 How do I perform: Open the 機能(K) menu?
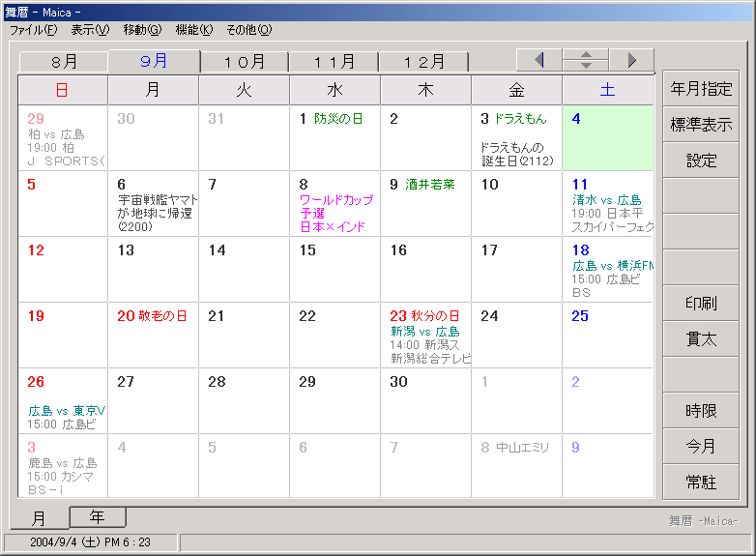click(x=193, y=30)
